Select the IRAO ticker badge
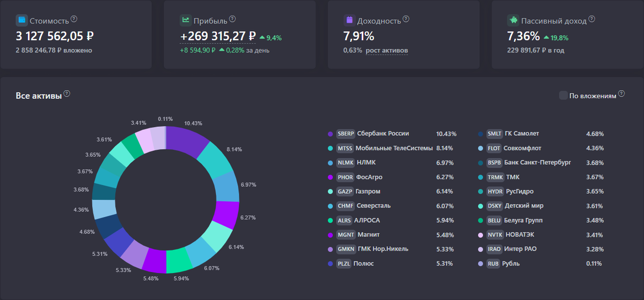 (494, 249)
